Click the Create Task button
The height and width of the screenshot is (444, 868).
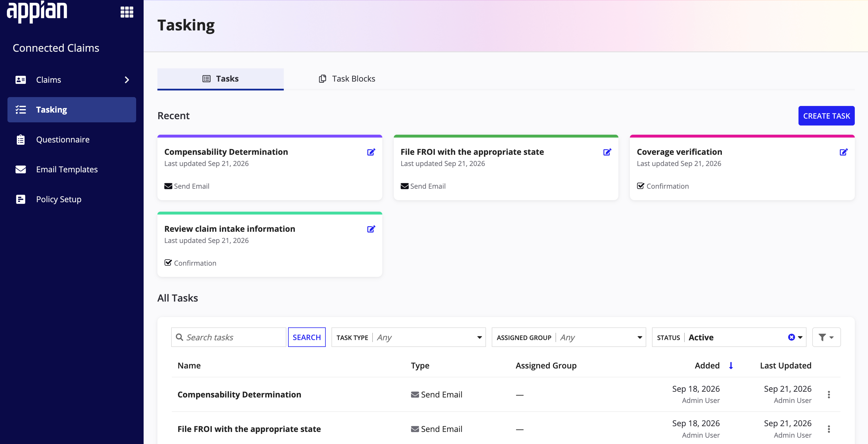(826, 116)
